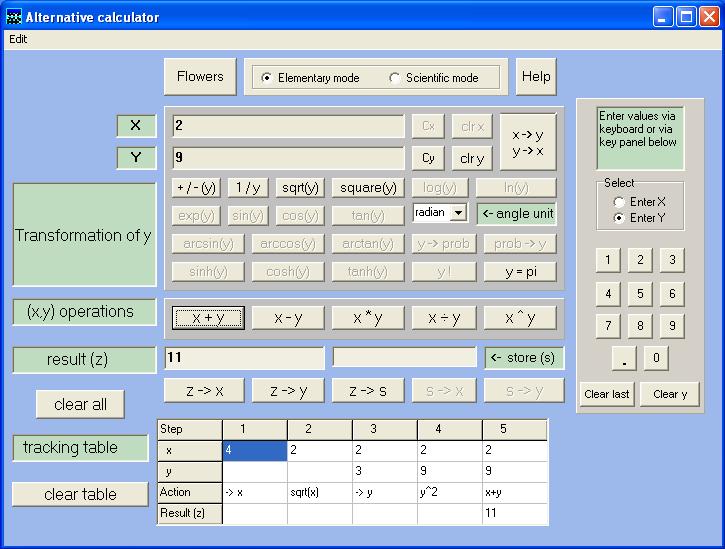Click the clear table button
The height and width of the screenshot is (549, 725).
tap(80, 494)
